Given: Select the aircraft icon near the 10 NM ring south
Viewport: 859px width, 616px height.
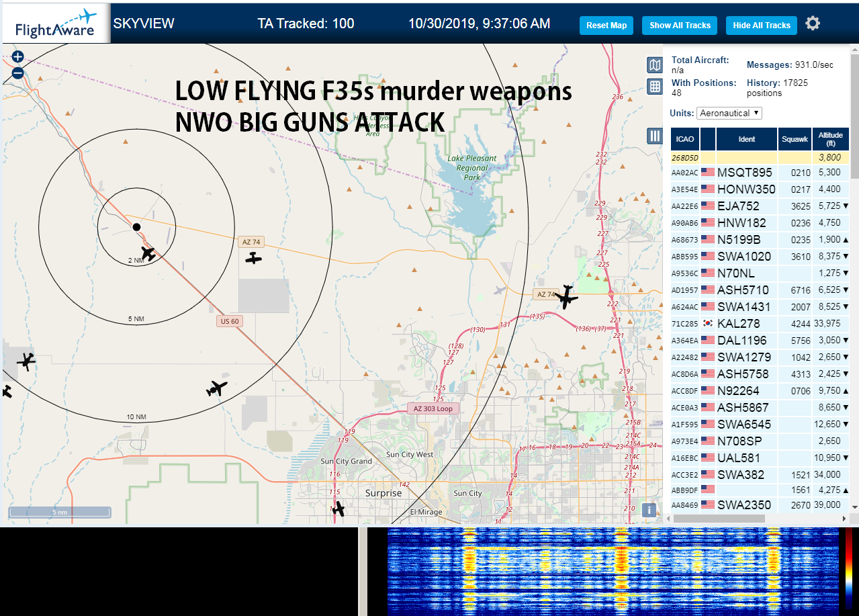Looking at the screenshot, I should pos(216,388).
